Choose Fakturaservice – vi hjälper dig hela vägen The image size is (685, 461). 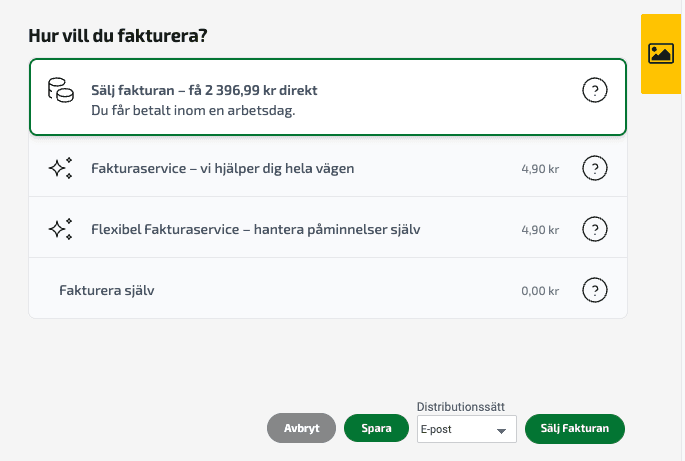(222, 168)
